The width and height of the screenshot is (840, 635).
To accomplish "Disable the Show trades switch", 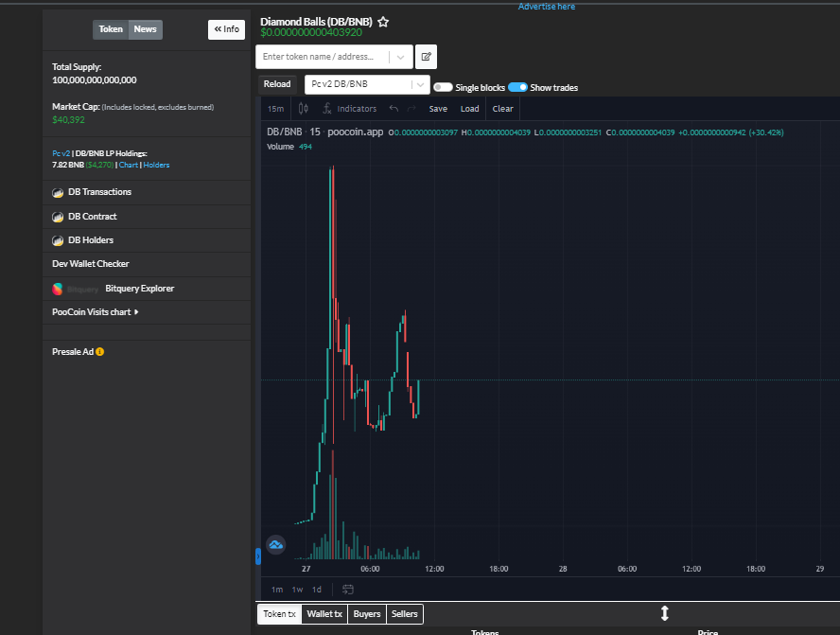I will pyautogui.click(x=517, y=87).
